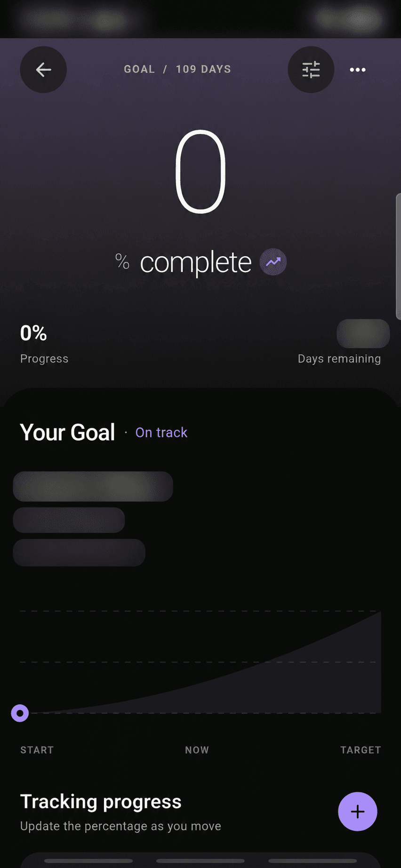Tap the On track status link
401x868 pixels.
click(x=161, y=433)
